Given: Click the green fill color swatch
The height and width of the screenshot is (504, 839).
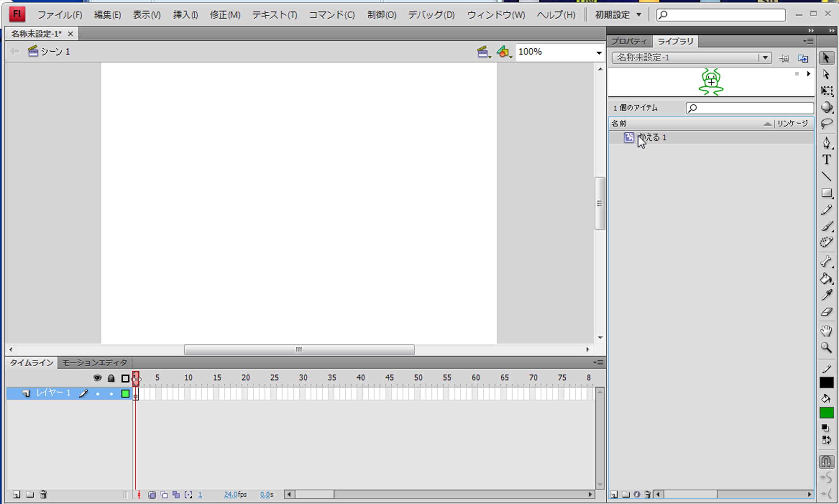Looking at the screenshot, I should (x=827, y=413).
